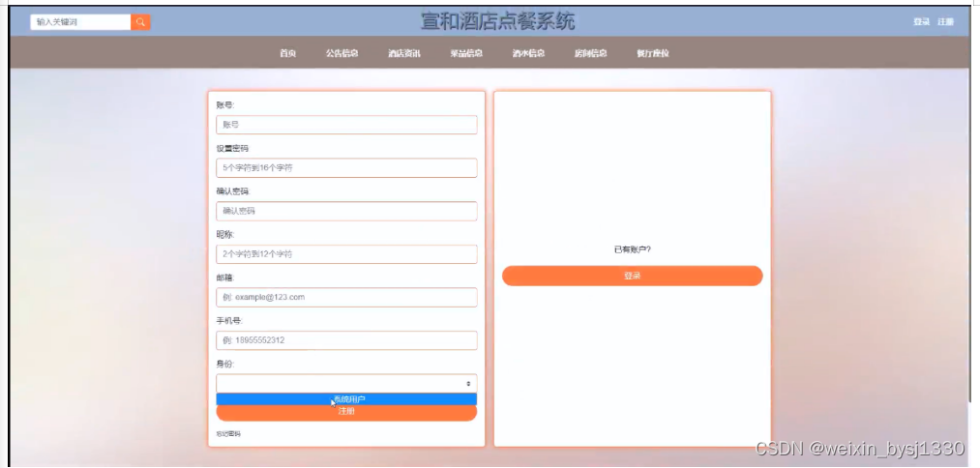Click the 手机号: field label
Screen dimensions: 980x468
229,320
